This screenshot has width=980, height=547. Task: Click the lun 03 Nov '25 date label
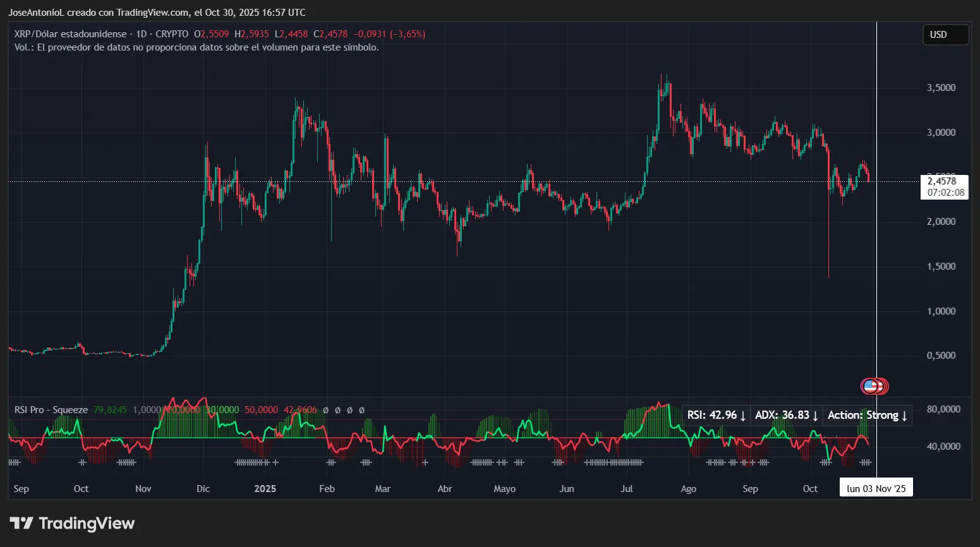pyautogui.click(x=876, y=487)
